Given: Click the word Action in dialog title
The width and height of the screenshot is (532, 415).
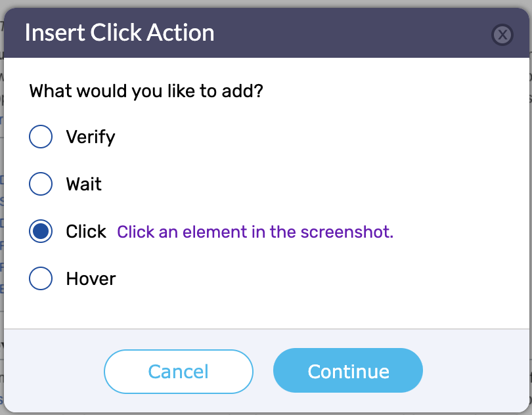Looking at the screenshot, I should [181, 33].
